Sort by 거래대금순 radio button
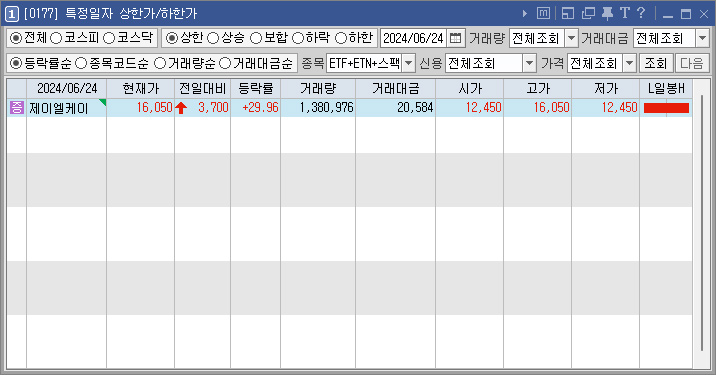The height and width of the screenshot is (375, 716). coord(225,63)
